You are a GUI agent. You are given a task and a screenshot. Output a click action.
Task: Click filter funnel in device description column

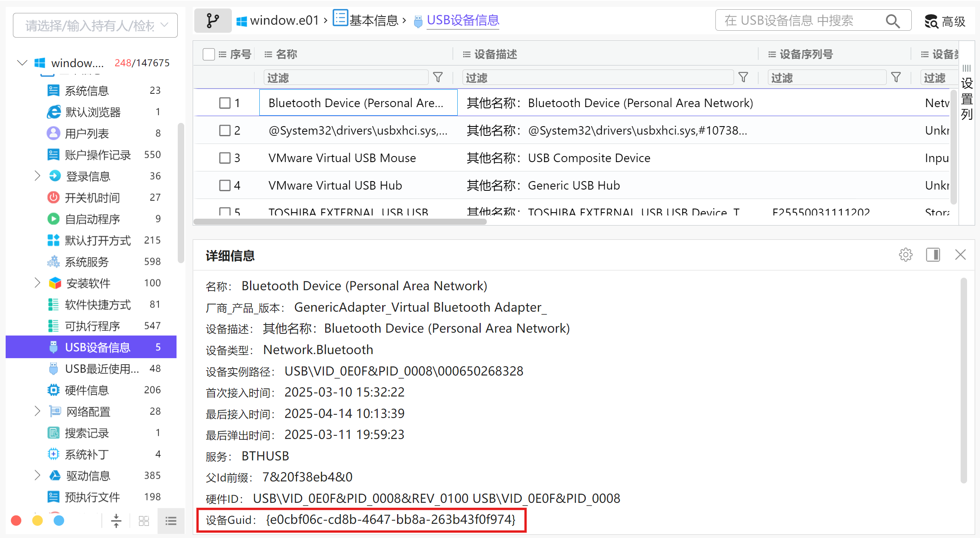743,77
